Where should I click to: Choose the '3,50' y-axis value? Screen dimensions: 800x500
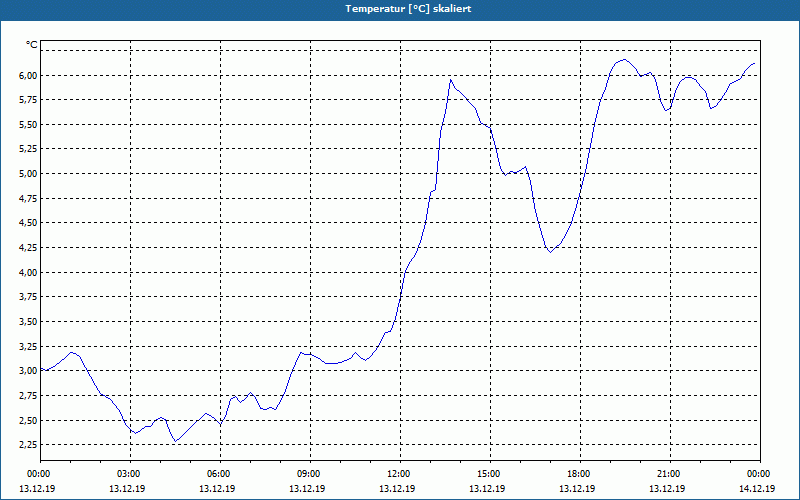click(28, 322)
